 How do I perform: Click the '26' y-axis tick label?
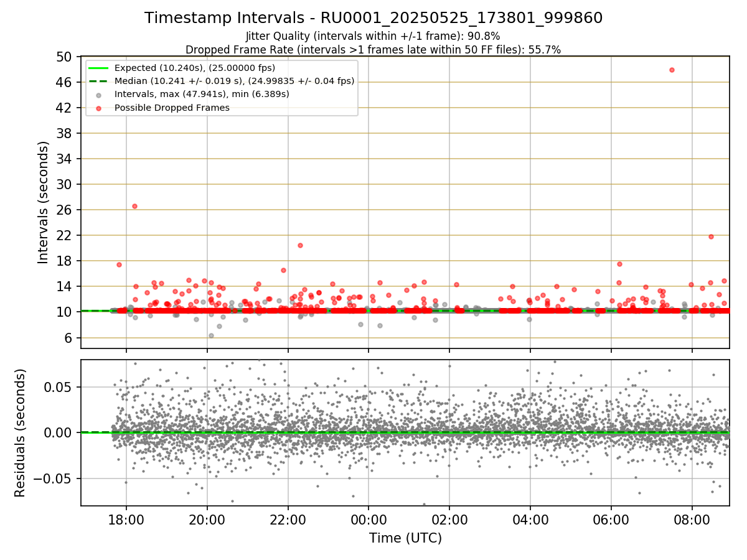point(64,210)
